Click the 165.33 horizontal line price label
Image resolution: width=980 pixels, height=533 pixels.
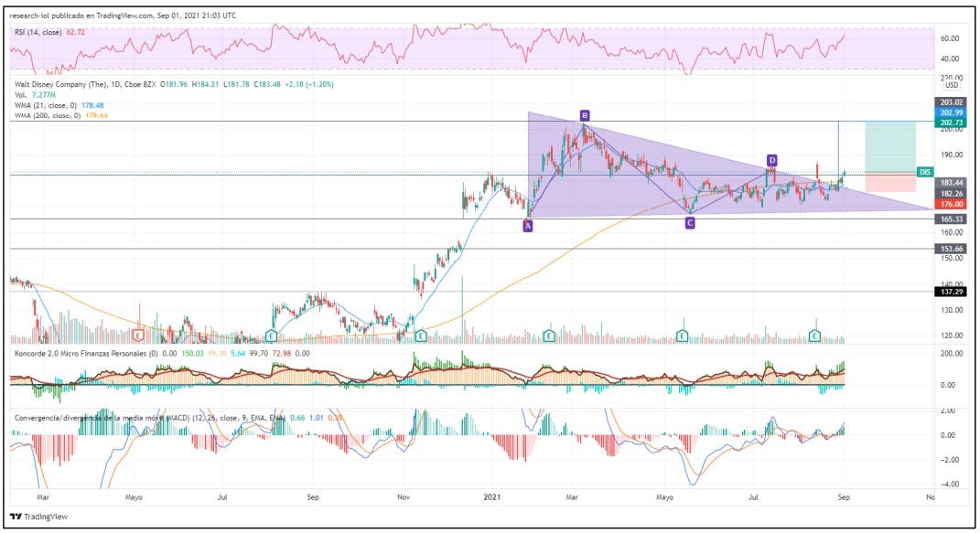point(952,219)
